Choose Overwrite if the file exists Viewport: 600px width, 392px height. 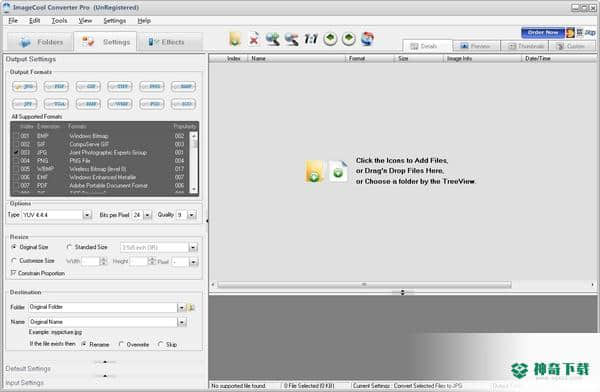pyautogui.click(x=121, y=344)
